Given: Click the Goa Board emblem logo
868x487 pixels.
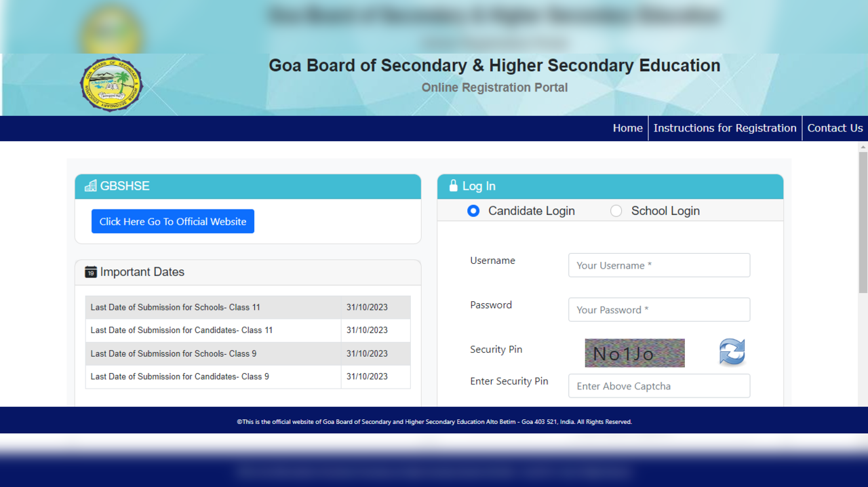Looking at the screenshot, I should click(111, 85).
